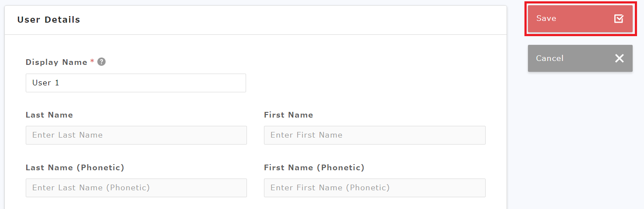This screenshot has height=209, width=644.
Task: Click the First Name (Phonetic) label
Action: point(314,168)
